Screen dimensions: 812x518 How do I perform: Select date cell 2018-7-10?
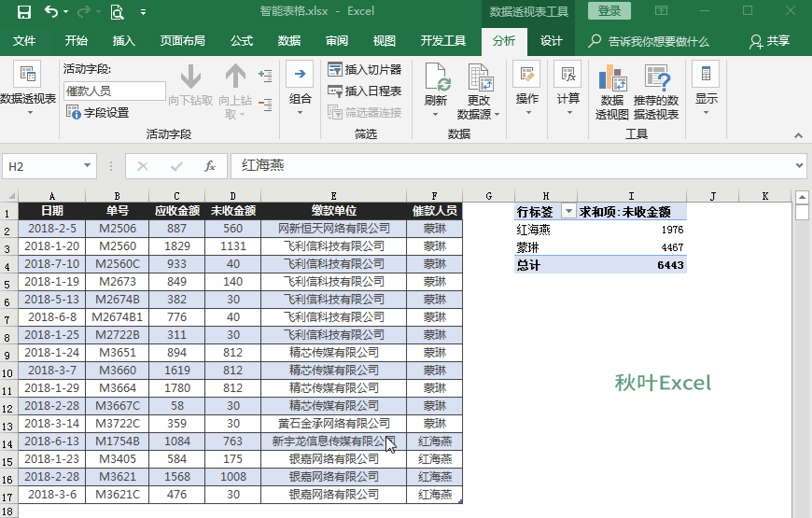pyautogui.click(x=51, y=263)
